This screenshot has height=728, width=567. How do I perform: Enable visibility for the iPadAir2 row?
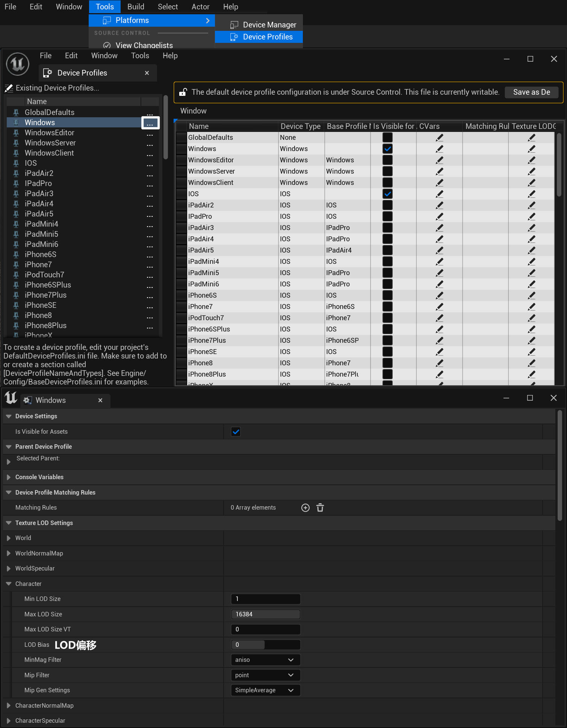click(x=387, y=205)
